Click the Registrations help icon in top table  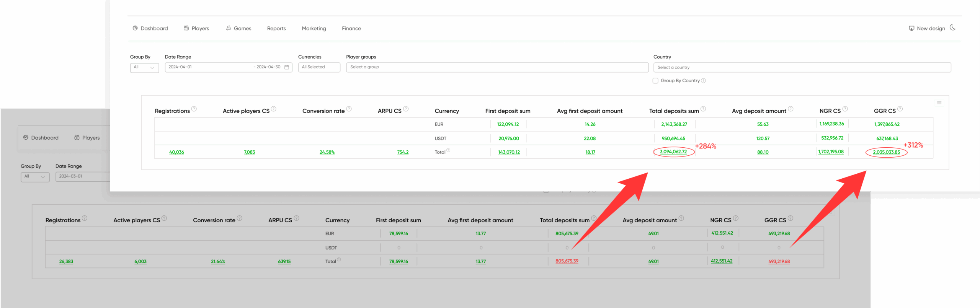tap(194, 109)
